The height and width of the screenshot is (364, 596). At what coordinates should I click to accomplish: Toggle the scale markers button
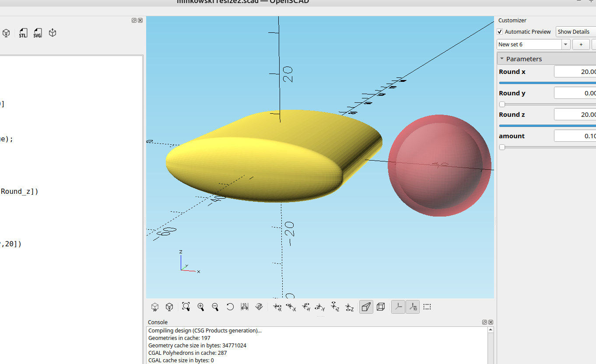click(413, 307)
